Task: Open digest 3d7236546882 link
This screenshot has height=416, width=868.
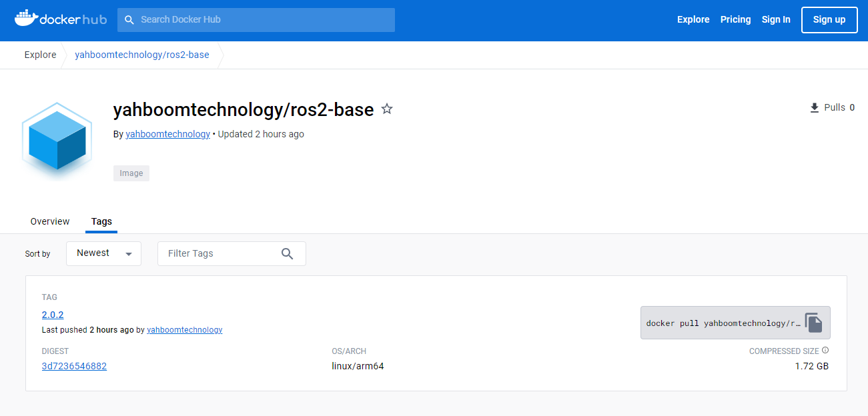Action: (x=74, y=366)
